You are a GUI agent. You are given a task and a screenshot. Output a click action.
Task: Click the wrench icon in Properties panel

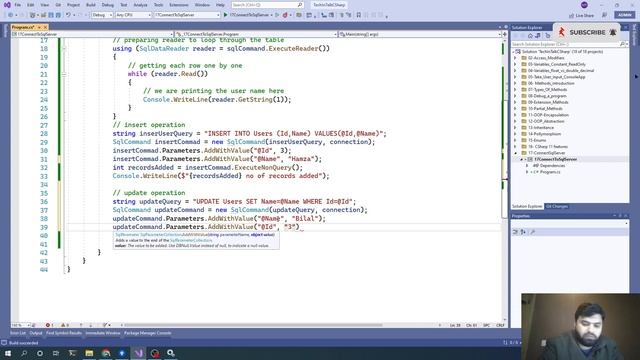[533, 232]
